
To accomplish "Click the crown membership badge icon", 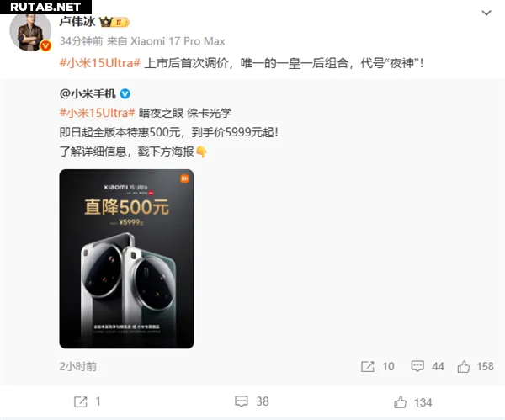I will click(x=114, y=22).
